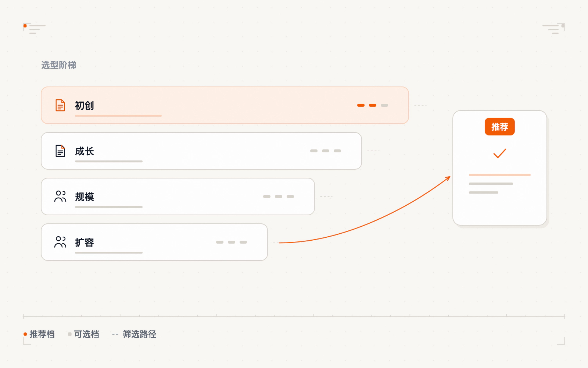Viewport: 588px width, 368px height.
Task: Click the people icon beside 扩容
Action: click(60, 242)
